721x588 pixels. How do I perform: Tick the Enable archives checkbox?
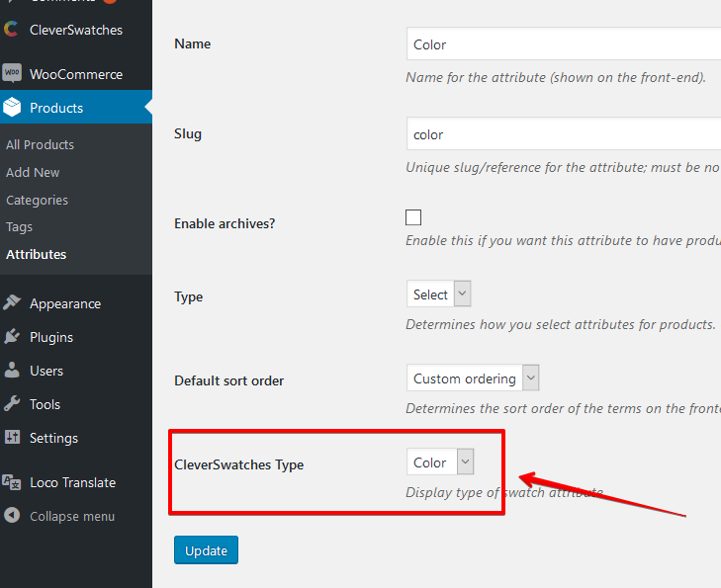[413, 217]
